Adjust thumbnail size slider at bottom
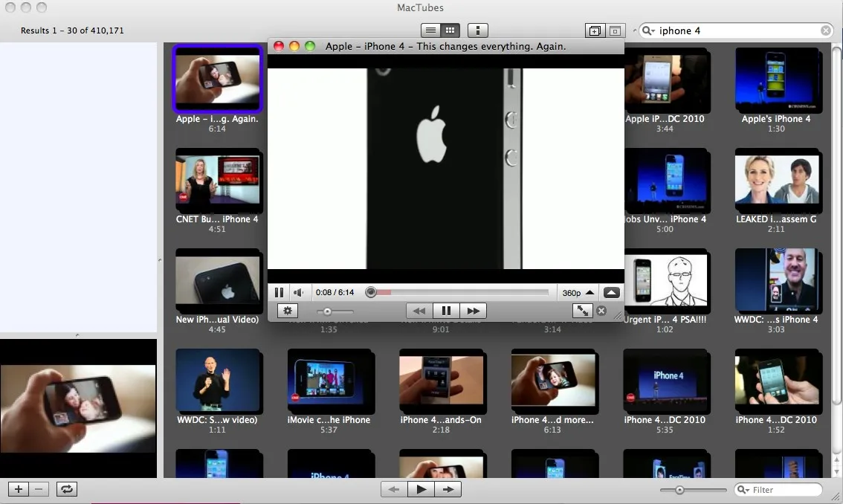 pos(694,489)
